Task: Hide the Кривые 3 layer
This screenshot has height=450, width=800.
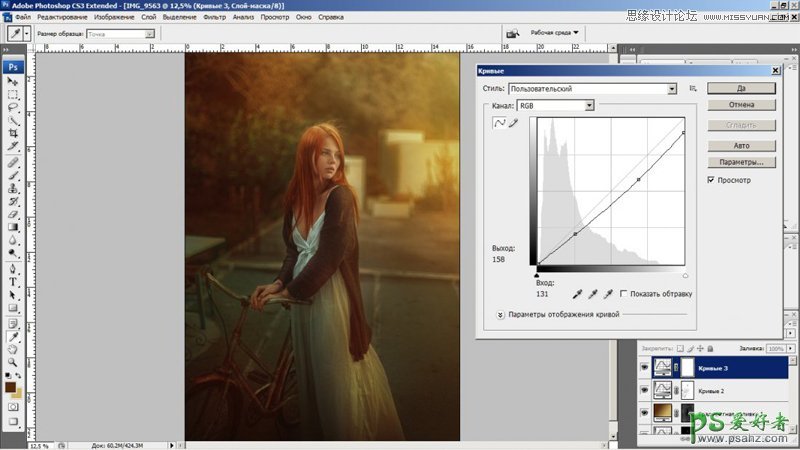Action: point(644,368)
